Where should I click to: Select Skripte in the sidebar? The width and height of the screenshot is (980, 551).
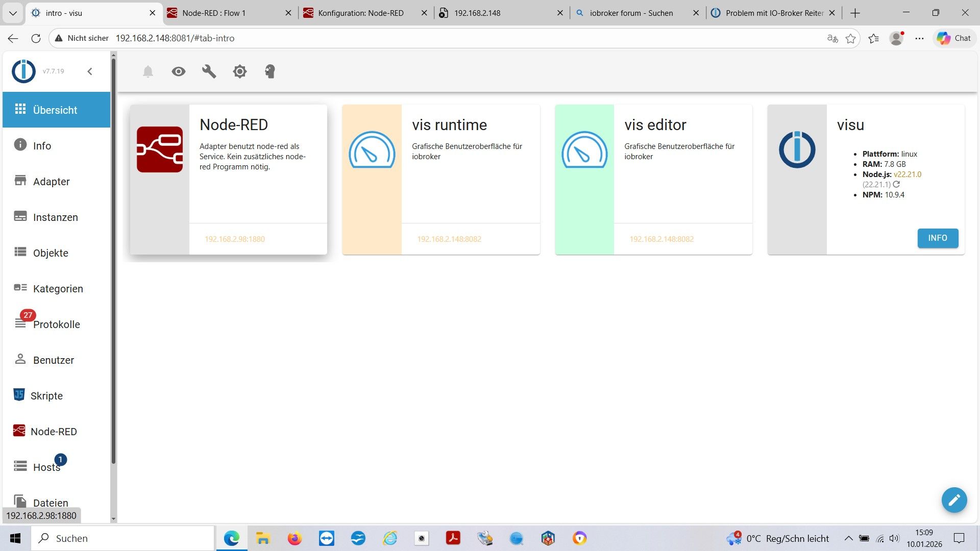47,395
